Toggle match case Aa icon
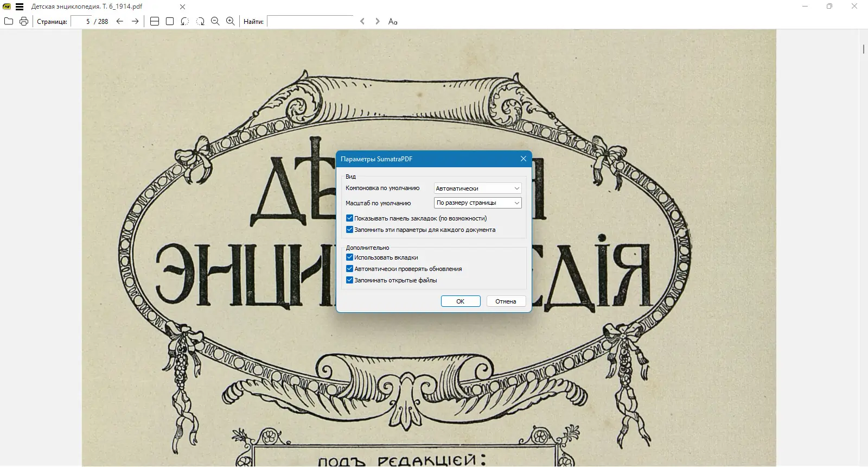Screen dimensions: 868x467 [x=393, y=21]
